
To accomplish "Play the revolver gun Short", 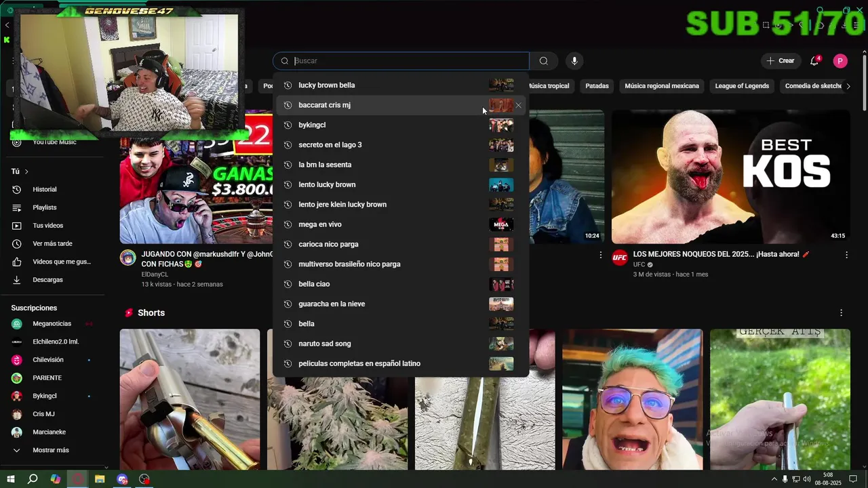I will pyautogui.click(x=190, y=399).
